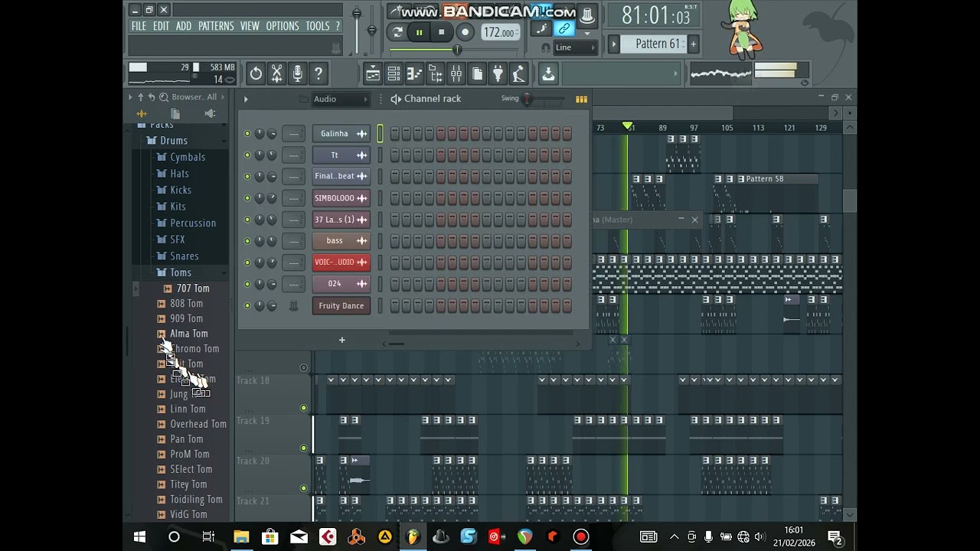
Task: Open the mixer toolbar icon
Action: coord(456,74)
